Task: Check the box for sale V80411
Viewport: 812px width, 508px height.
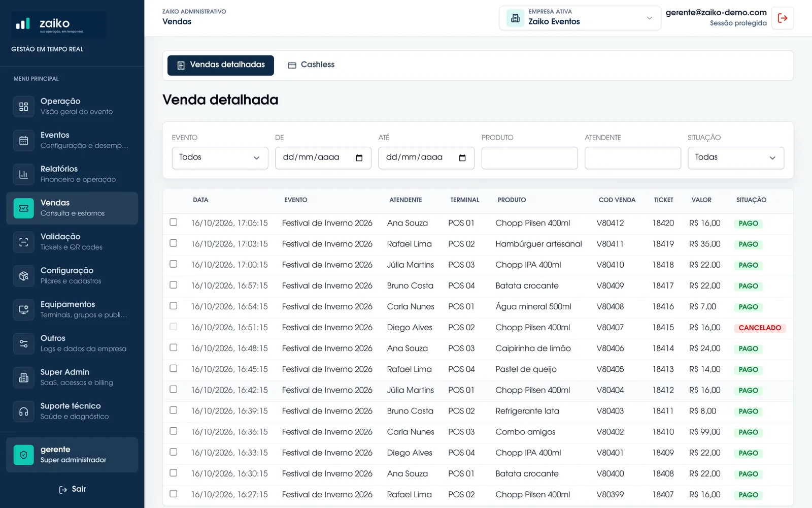Action: [x=174, y=243]
